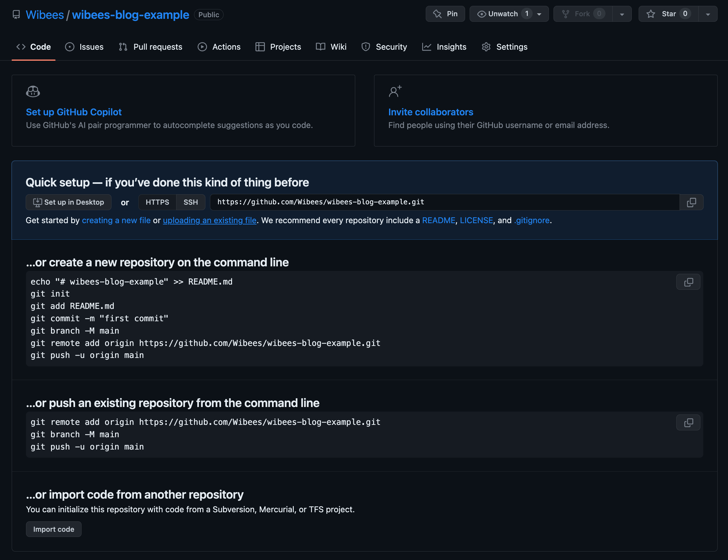Click Set up in Desktop button
This screenshot has height=560, width=728.
(x=68, y=202)
